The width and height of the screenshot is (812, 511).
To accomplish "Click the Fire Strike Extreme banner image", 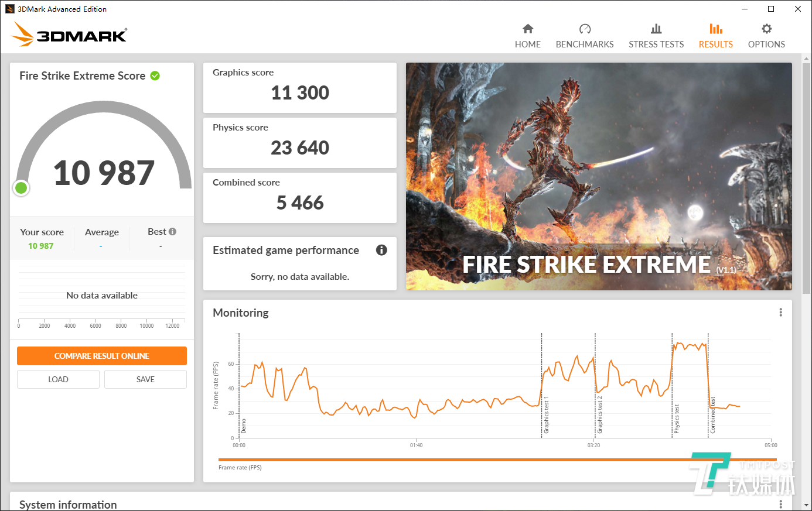I will point(599,176).
